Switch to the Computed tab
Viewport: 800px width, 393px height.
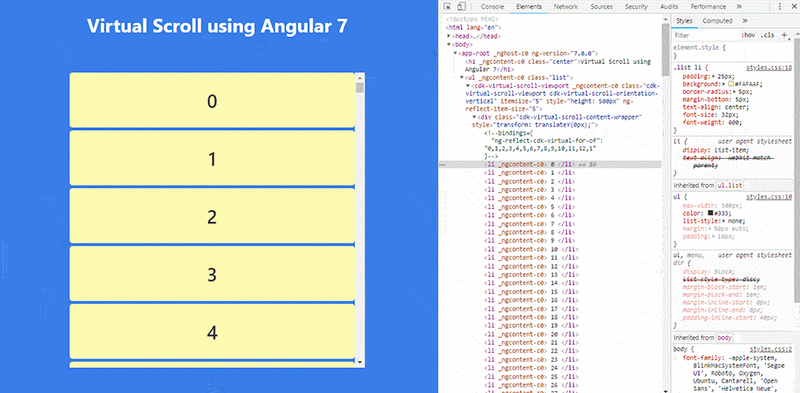pos(717,21)
